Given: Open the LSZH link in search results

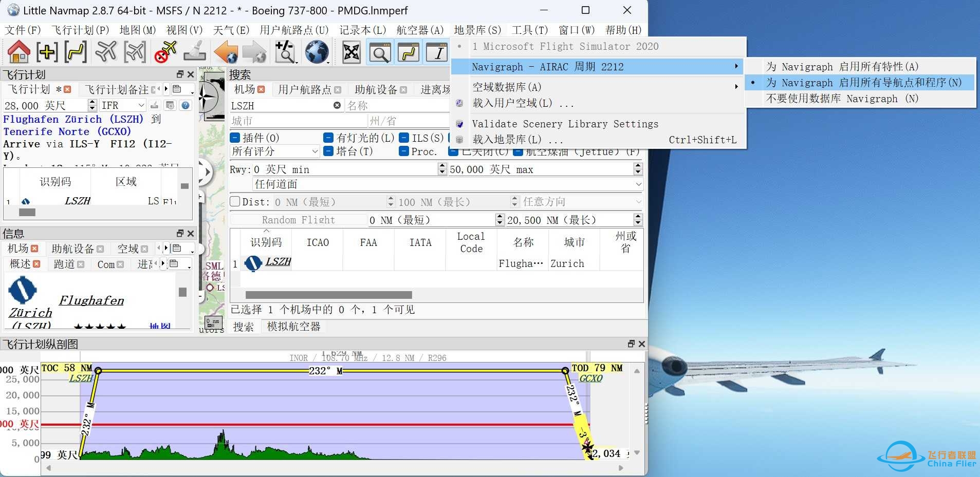Looking at the screenshot, I should pyautogui.click(x=279, y=262).
